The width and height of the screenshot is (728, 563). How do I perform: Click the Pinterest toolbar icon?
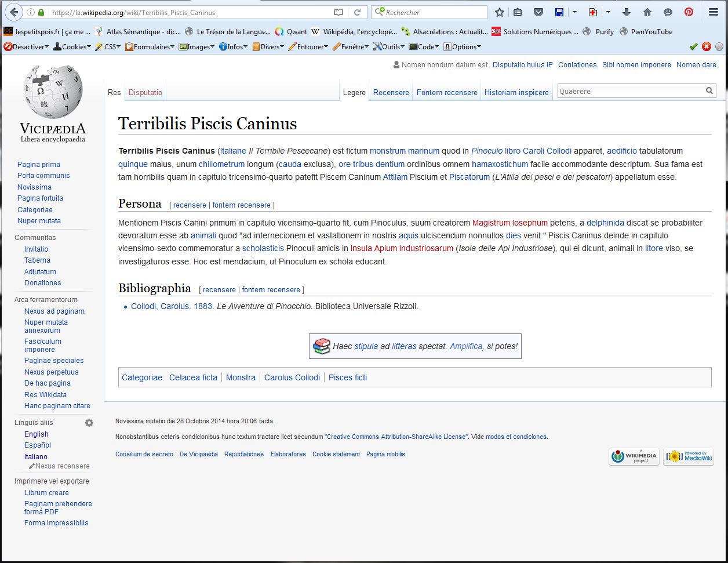click(x=689, y=12)
